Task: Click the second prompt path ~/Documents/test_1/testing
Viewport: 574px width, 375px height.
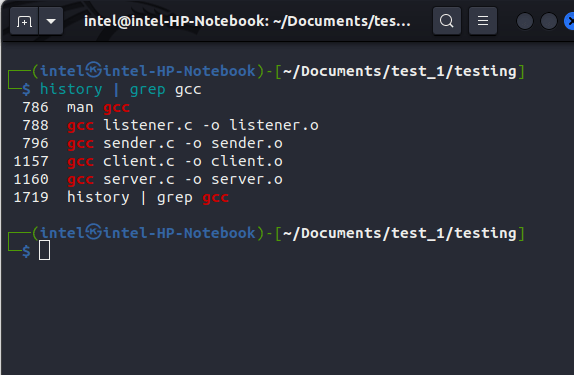Action: [x=399, y=233]
